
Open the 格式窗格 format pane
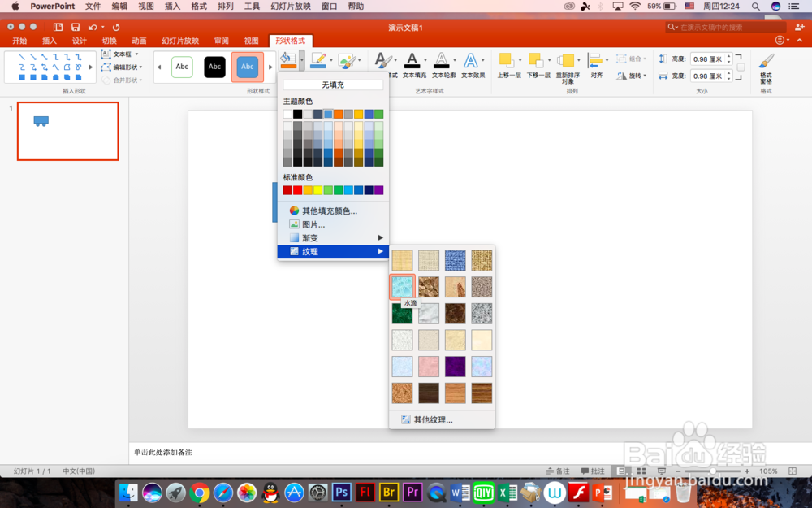(x=766, y=68)
